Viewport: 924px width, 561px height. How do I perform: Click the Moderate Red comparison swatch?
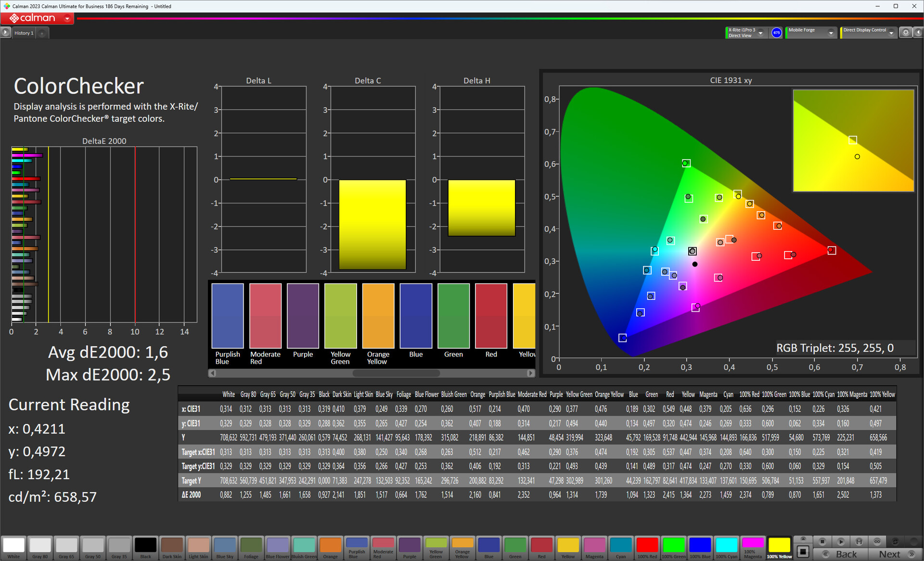pyautogui.click(x=265, y=316)
